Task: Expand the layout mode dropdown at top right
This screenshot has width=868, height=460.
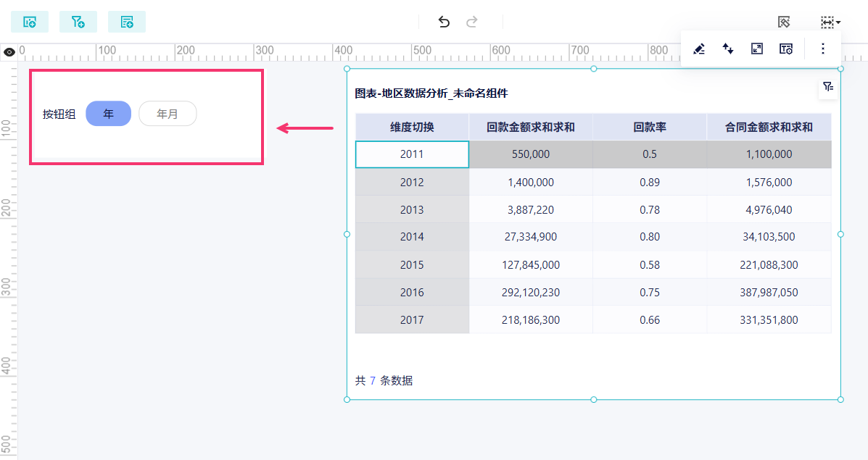Action: click(x=830, y=22)
